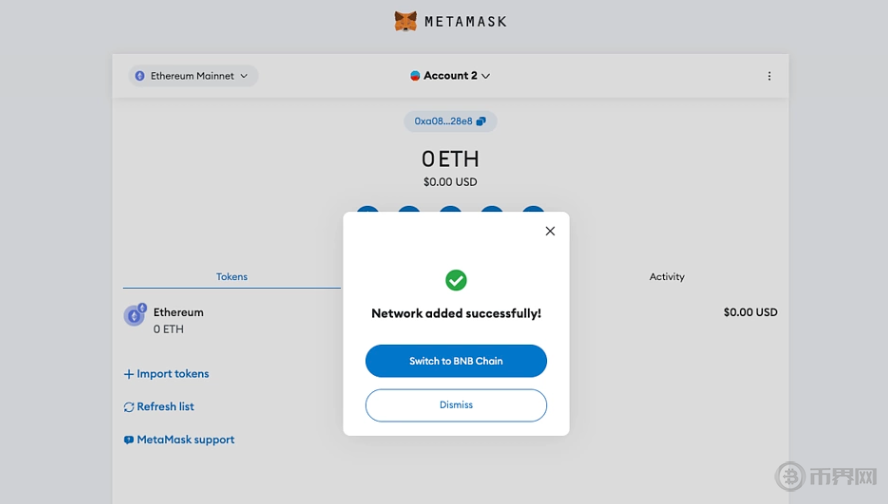The image size is (888, 504).
Task: Dismiss the network added popup
Action: [x=456, y=405]
